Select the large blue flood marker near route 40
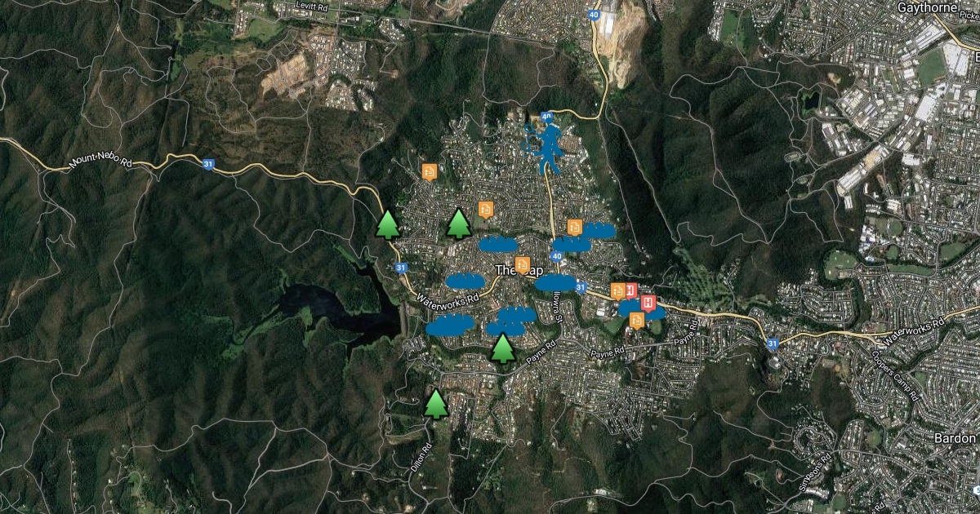Screen dimensions: 980x514 [x=545, y=147]
